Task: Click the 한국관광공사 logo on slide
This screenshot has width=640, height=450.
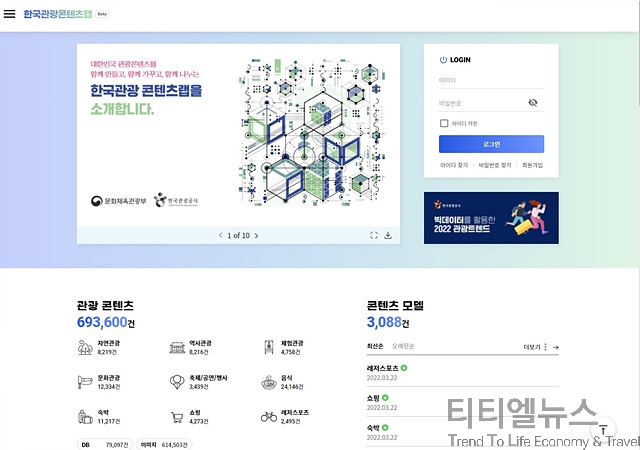Action: [x=176, y=200]
